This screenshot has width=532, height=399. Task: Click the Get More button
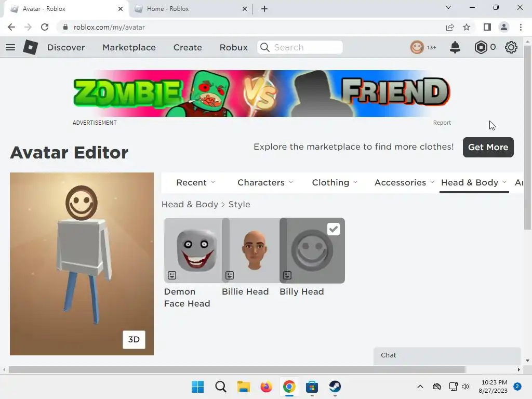(488, 147)
